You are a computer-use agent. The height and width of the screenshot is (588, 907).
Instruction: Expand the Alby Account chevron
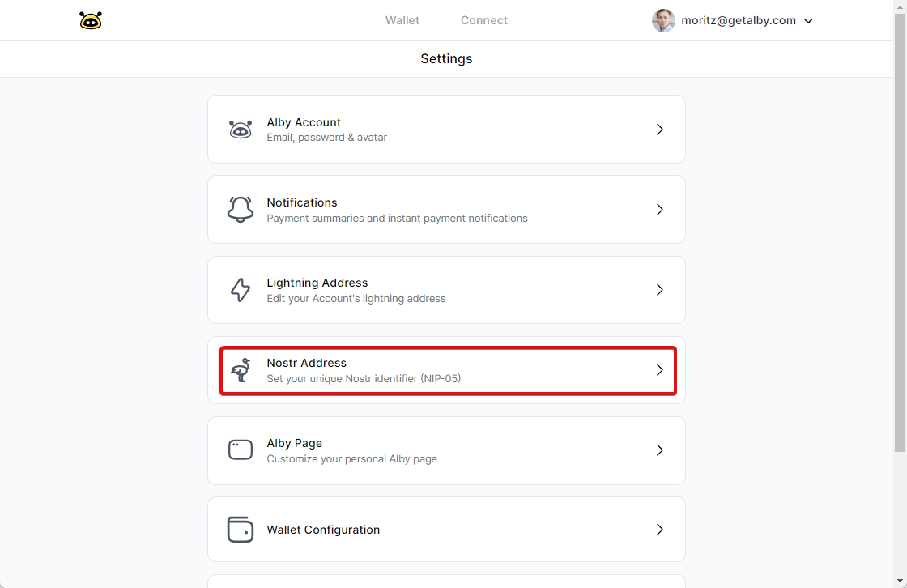660,130
